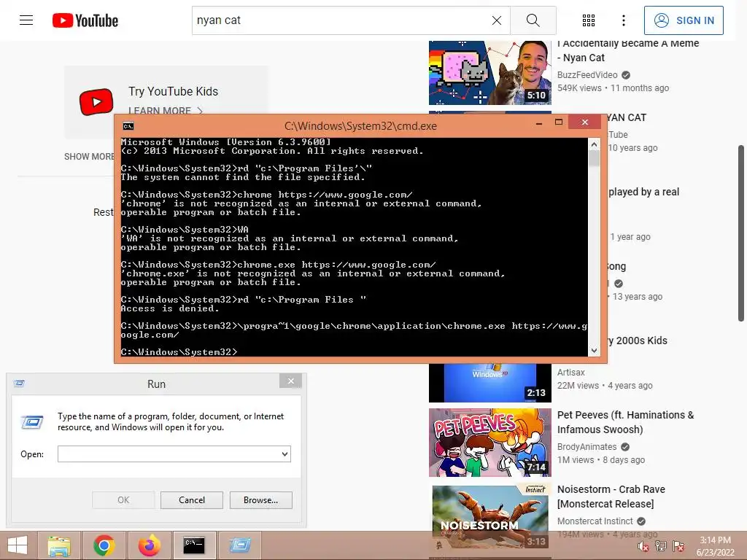
Task: Open the Noisestorm Crab Rave thumbnail
Action: point(489,517)
